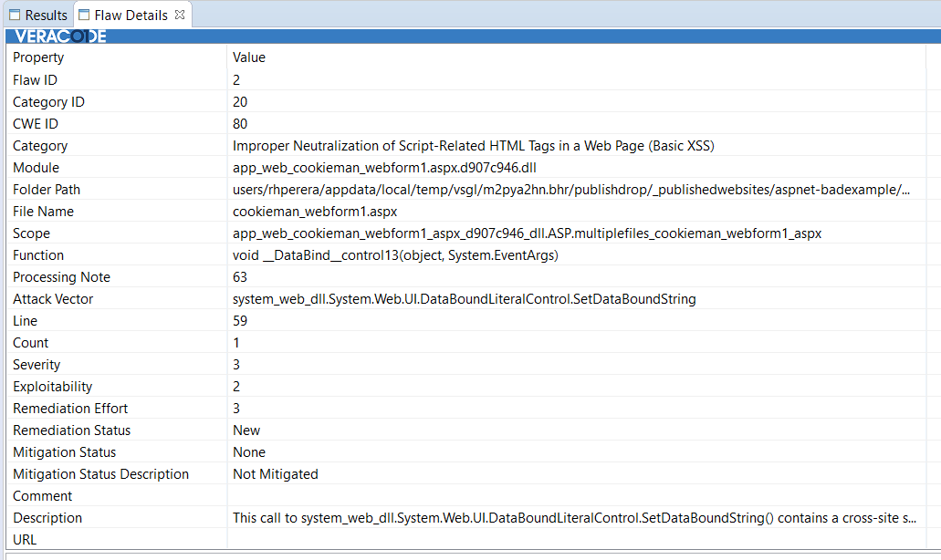Viewport: 941px width, 560px height.
Task: Select the Description text value
Action: click(x=574, y=518)
